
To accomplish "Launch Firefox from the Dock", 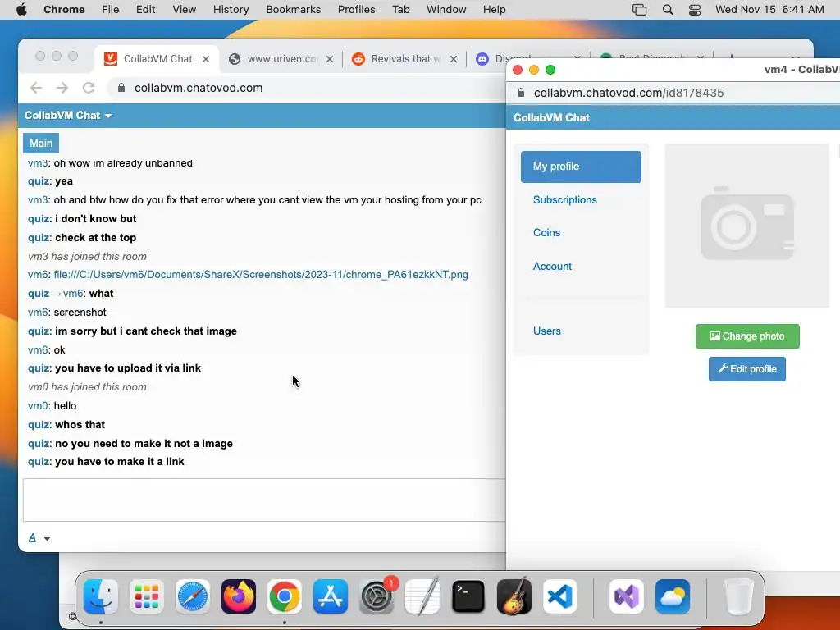I will click(239, 596).
